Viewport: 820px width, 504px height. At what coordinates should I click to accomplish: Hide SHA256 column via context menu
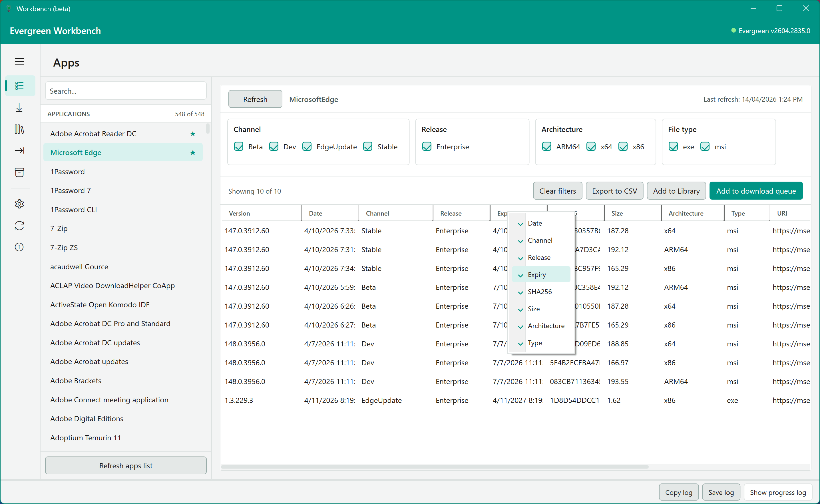[x=541, y=292]
